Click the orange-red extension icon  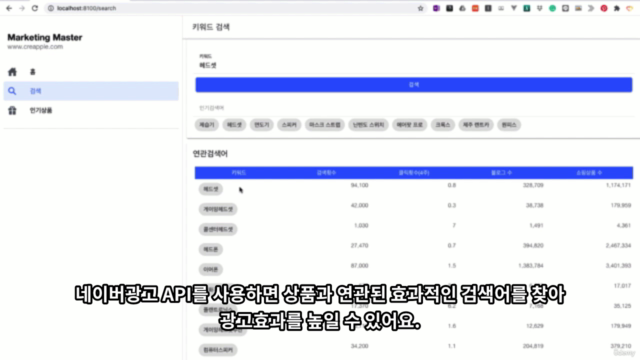click(x=475, y=8)
